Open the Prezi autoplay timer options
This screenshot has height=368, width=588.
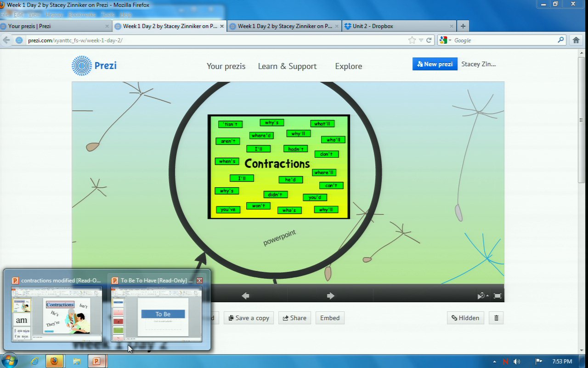[x=482, y=296]
